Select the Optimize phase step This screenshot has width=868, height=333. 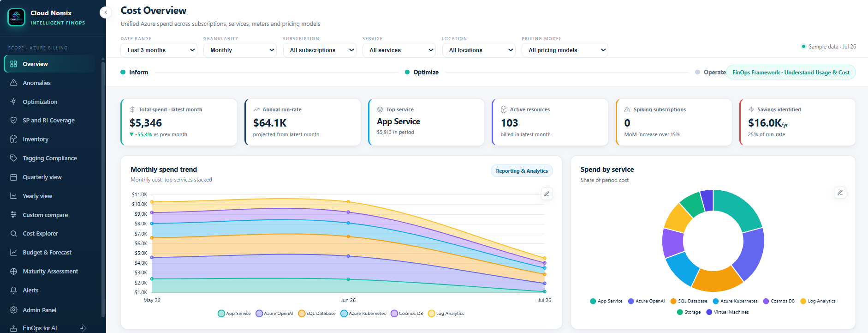pyautogui.click(x=422, y=72)
